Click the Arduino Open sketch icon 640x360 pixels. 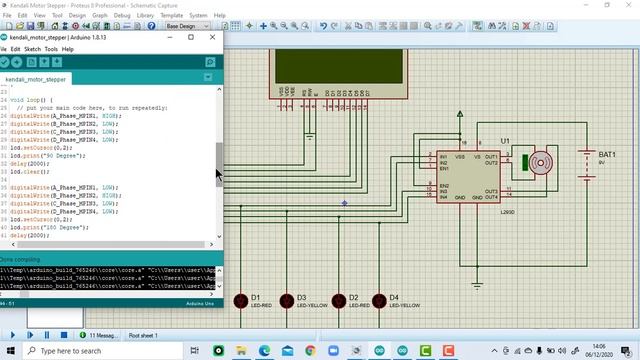pyautogui.click(x=44, y=62)
